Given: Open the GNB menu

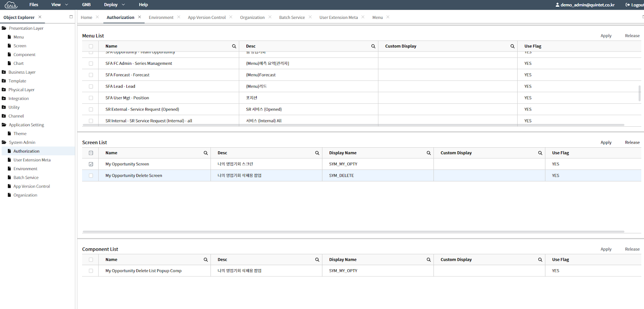Looking at the screenshot, I should pyautogui.click(x=86, y=5).
